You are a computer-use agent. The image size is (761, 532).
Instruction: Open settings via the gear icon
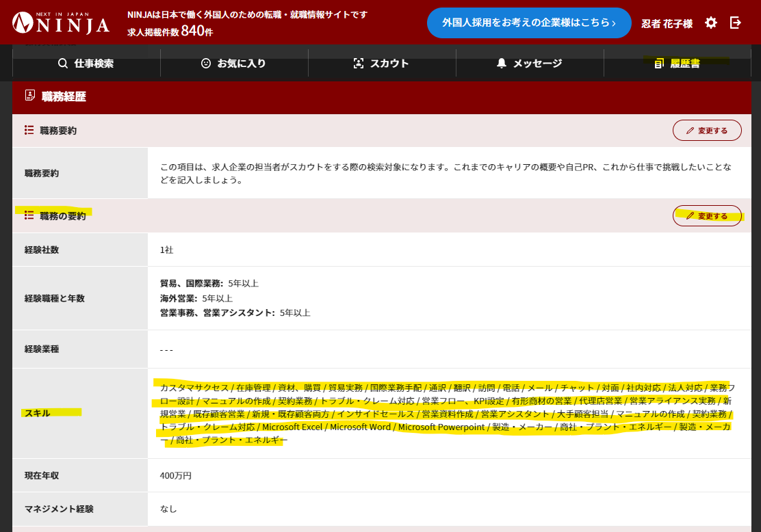tap(711, 23)
